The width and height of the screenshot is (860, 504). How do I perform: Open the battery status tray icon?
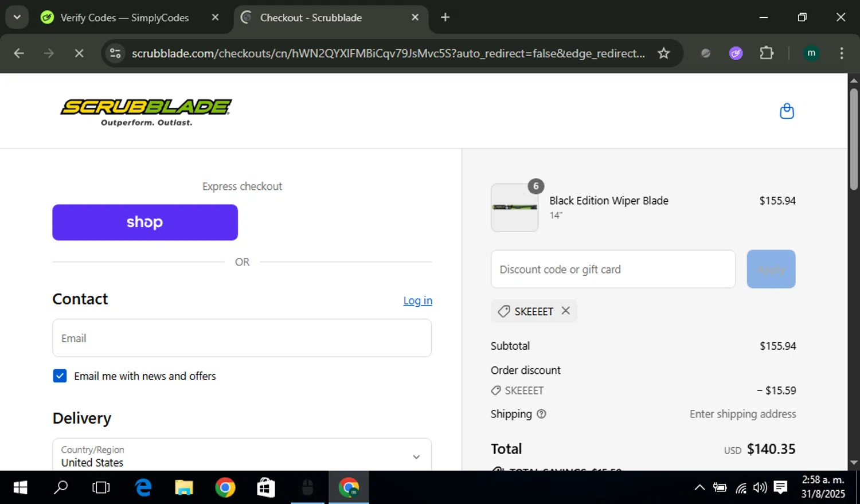[720, 487]
